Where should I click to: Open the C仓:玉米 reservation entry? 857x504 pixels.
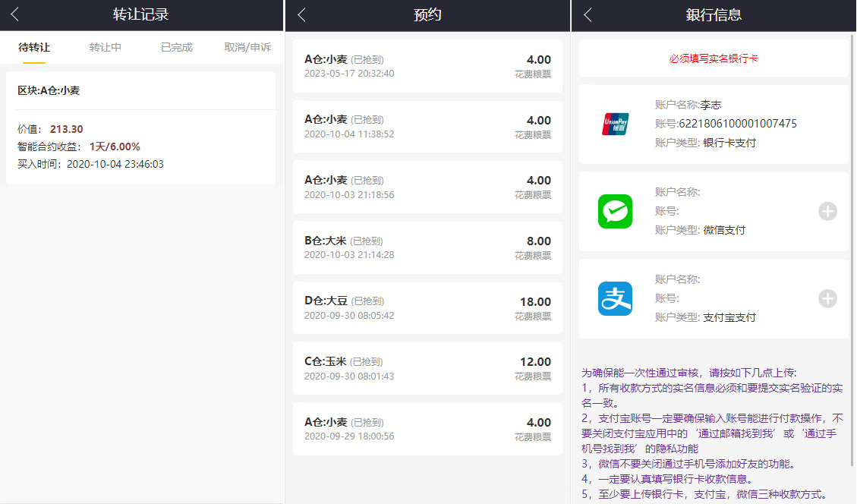pos(427,368)
